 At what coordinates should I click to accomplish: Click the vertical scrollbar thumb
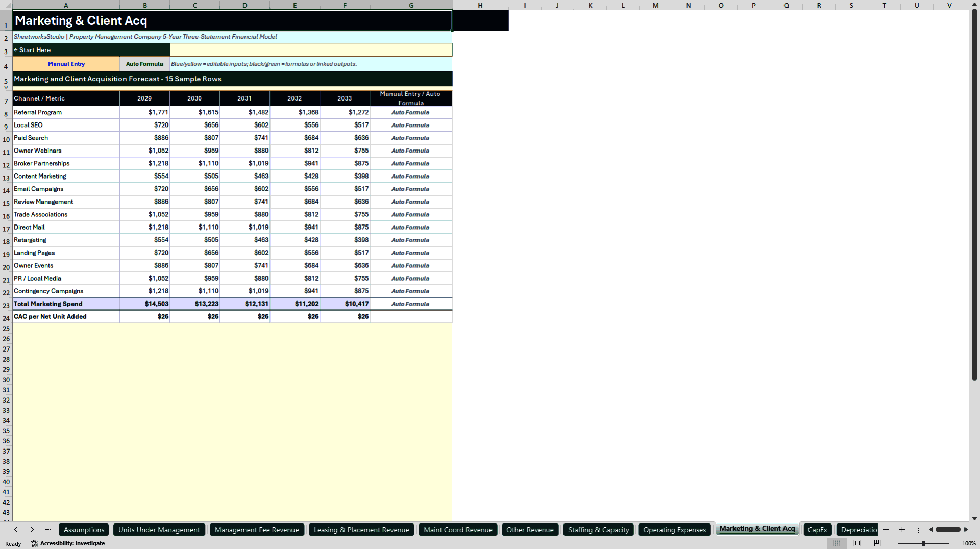(974, 195)
